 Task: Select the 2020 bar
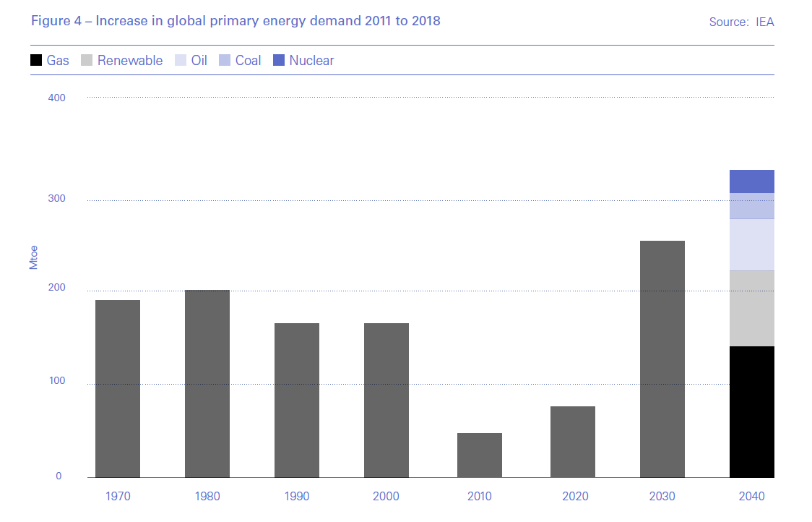point(573,442)
